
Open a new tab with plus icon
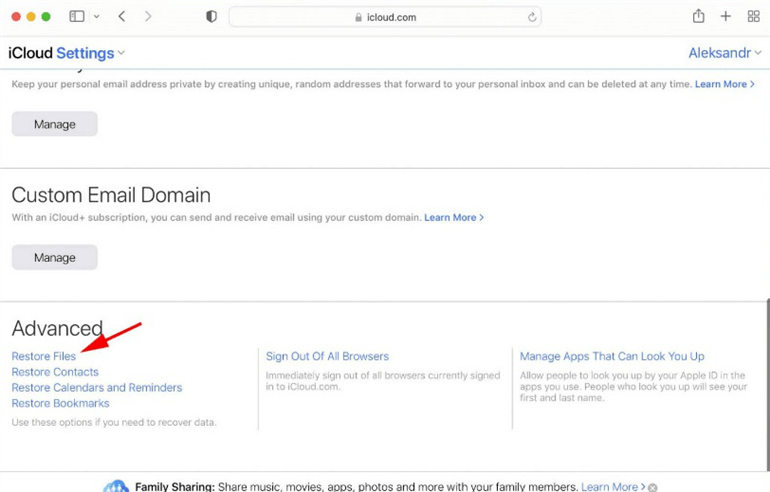point(726,17)
